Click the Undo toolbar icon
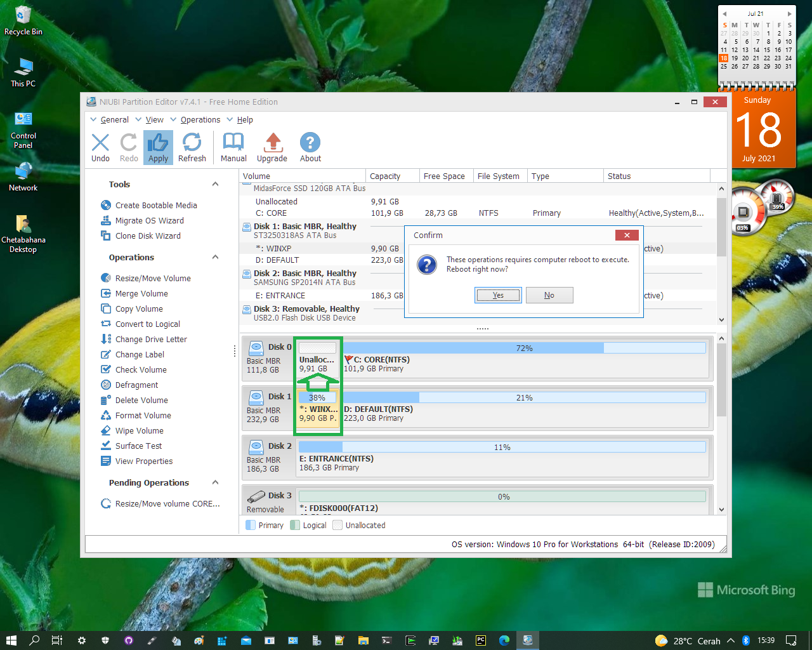The width and height of the screenshot is (812, 650). 100,147
